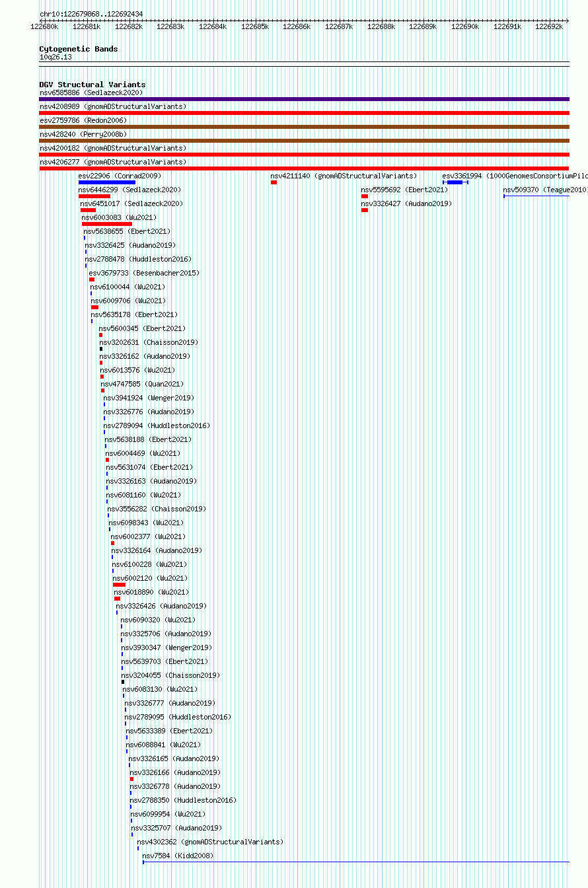Select the nsv2789095 (Huddleston2016) label

178,717
